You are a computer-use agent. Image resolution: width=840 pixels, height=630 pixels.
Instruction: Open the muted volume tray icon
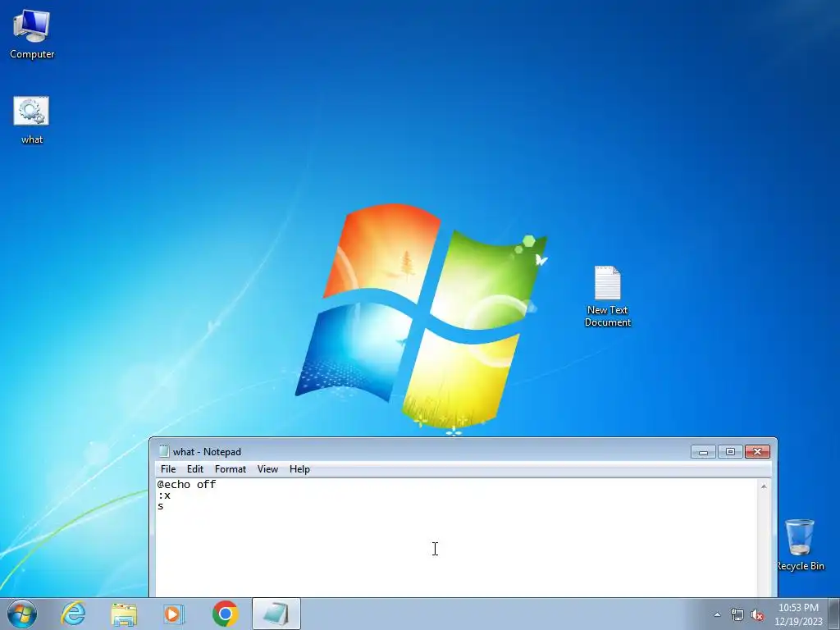pyautogui.click(x=757, y=615)
